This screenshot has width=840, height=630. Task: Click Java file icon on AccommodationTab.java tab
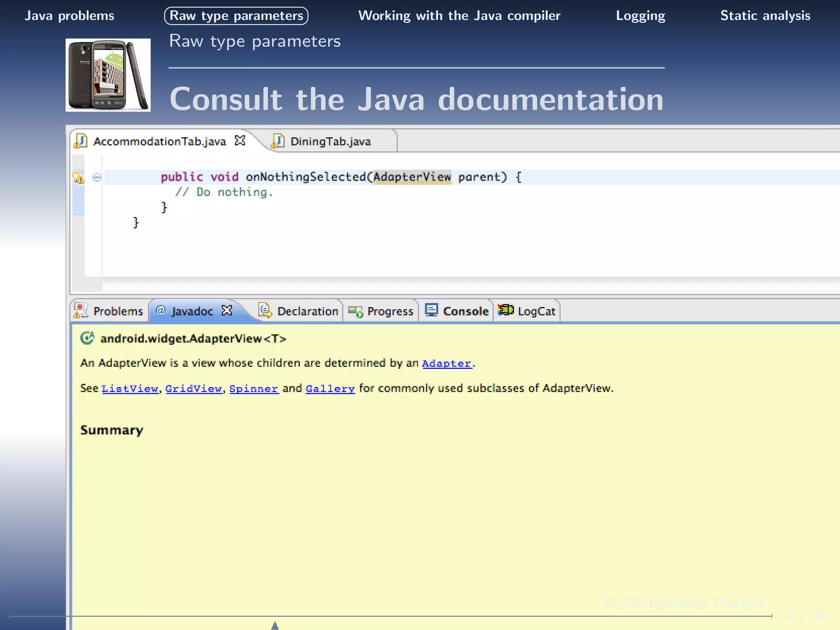[x=80, y=141]
